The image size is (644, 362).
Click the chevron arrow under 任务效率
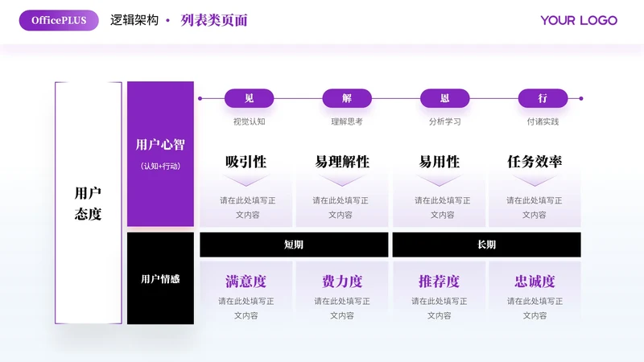click(535, 180)
